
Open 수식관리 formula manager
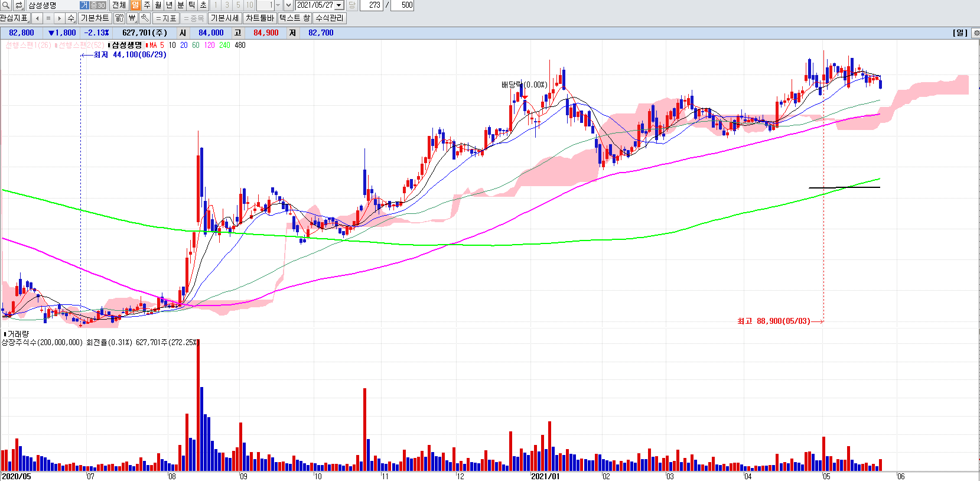(x=330, y=18)
